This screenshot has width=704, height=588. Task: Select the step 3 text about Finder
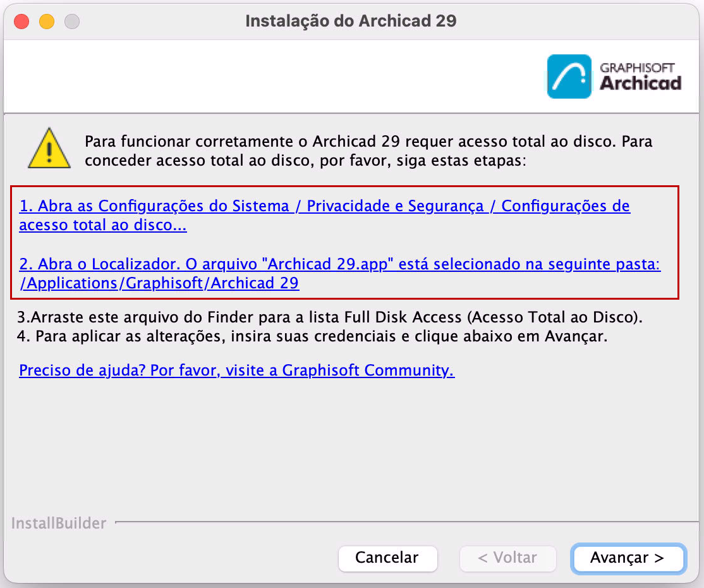(x=329, y=317)
